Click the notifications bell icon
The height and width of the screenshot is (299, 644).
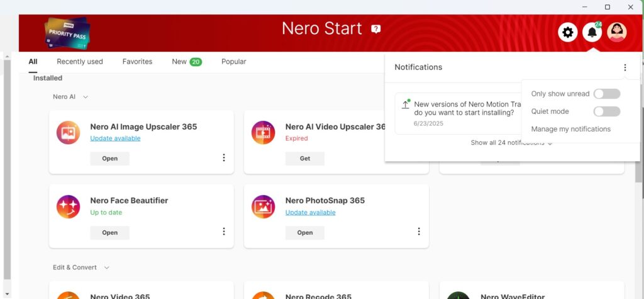[x=592, y=32]
